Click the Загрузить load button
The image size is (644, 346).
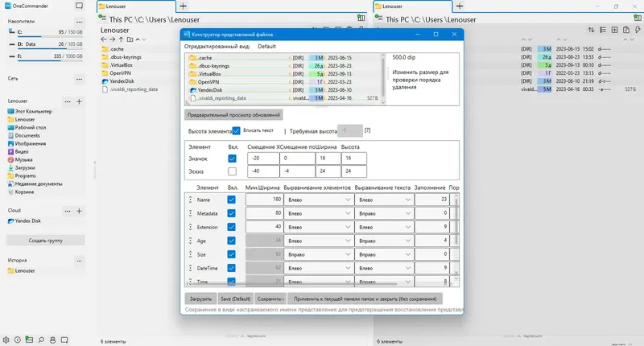tap(200, 299)
